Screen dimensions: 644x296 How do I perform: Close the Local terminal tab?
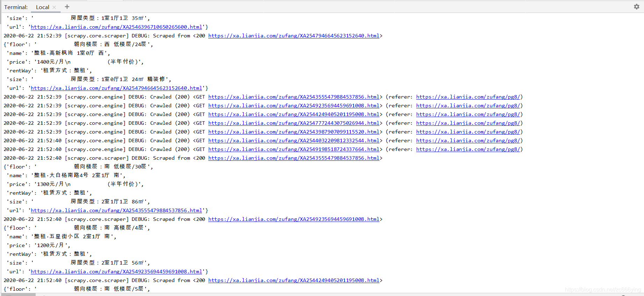[54, 7]
